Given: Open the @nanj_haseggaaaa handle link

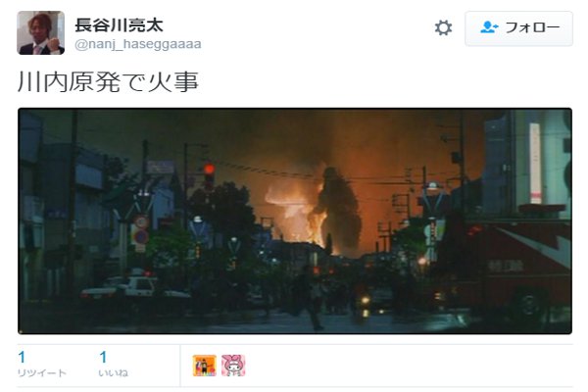Looking at the screenshot, I should pos(138,44).
